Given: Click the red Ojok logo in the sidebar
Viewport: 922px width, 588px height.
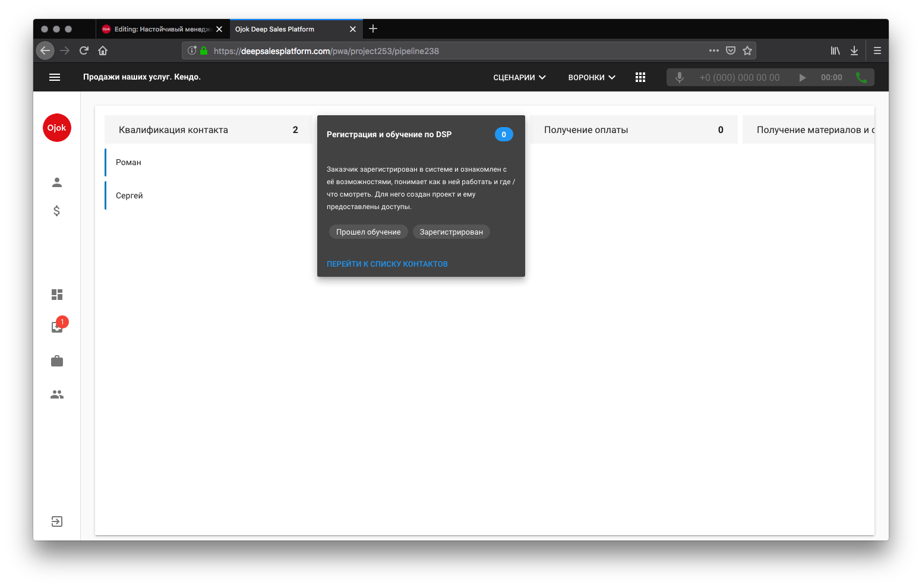Looking at the screenshot, I should coord(56,128).
